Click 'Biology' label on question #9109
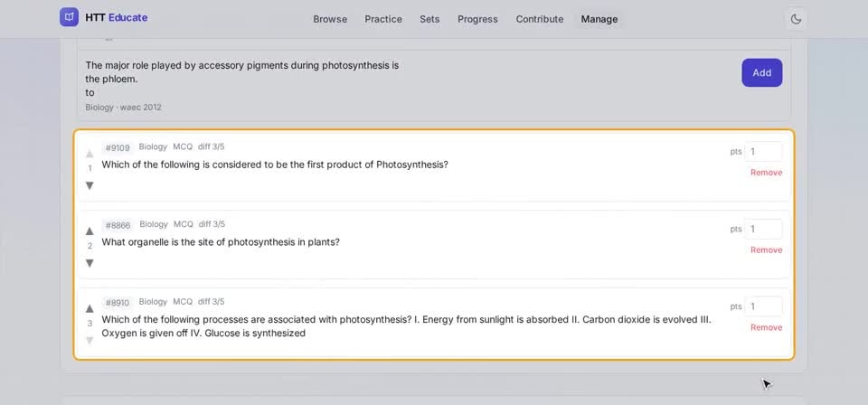 [x=153, y=146]
